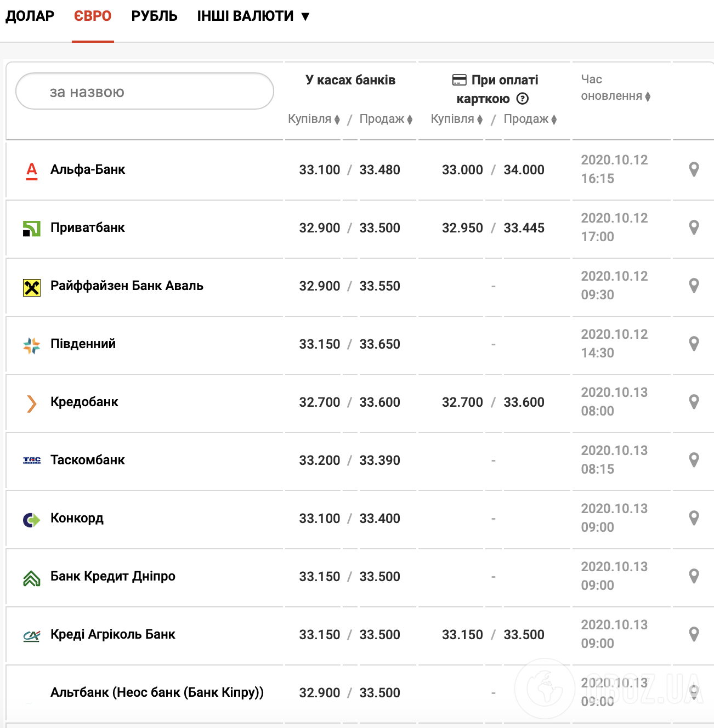
Task: Select Таскомбанк cash buy rate 33.200
Action: click(x=320, y=460)
